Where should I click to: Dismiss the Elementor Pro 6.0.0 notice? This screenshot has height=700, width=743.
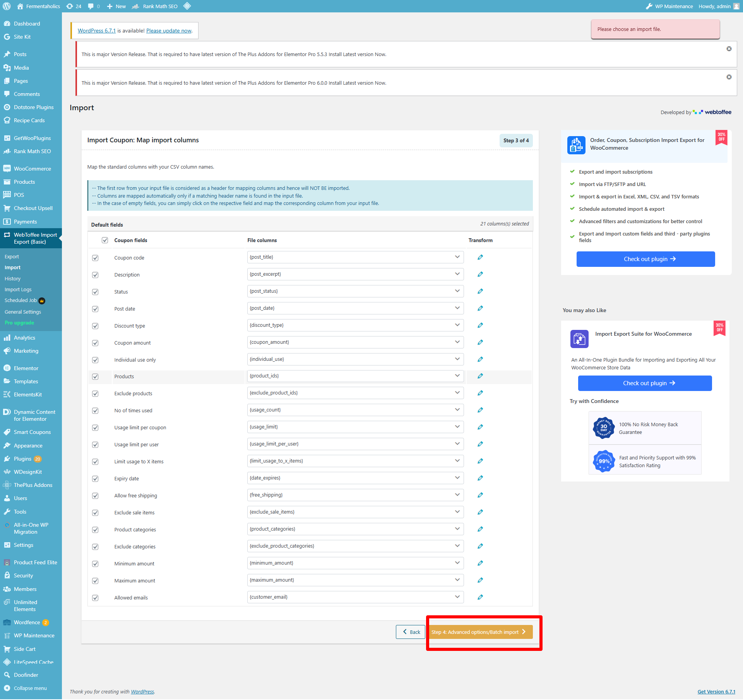click(x=729, y=77)
